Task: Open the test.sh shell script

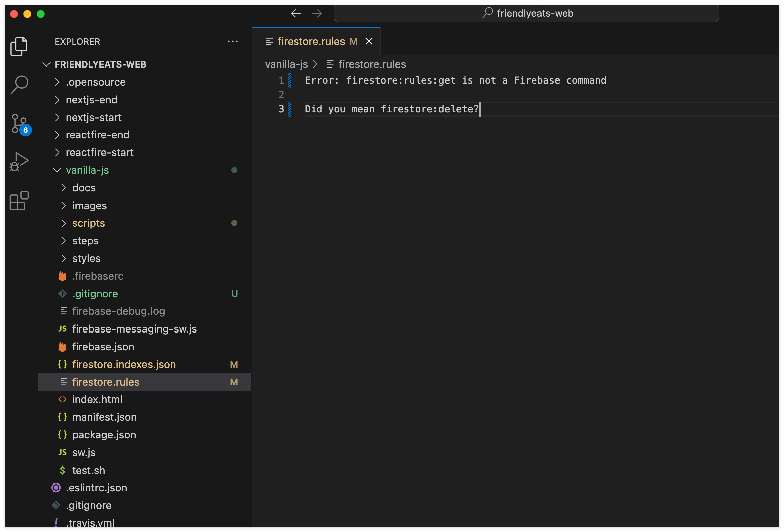Action: (88, 470)
